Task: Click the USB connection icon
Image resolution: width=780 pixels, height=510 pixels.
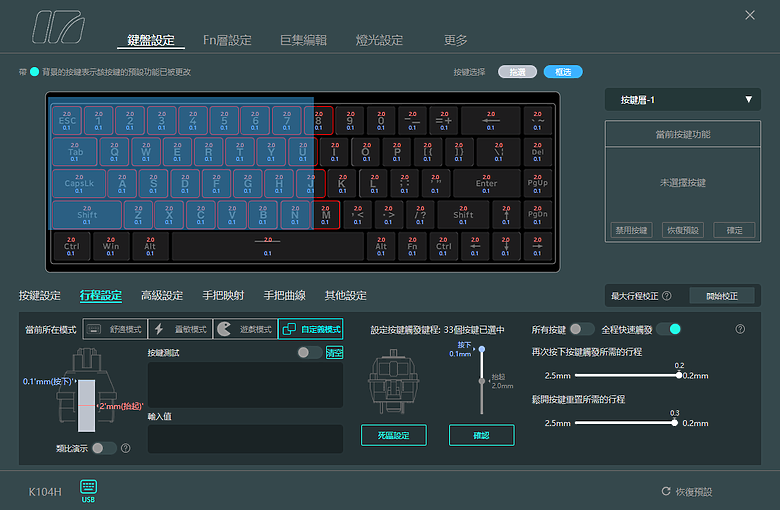Action: [88, 490]
